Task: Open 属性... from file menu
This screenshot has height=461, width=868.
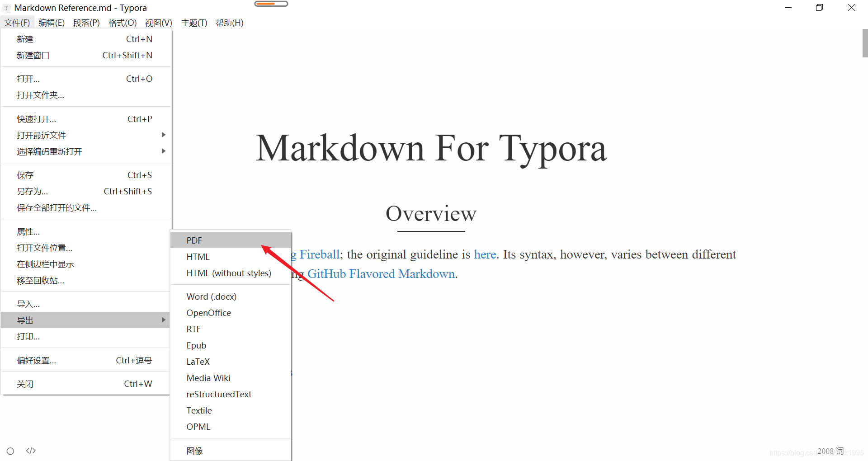Action: (86, 232)
